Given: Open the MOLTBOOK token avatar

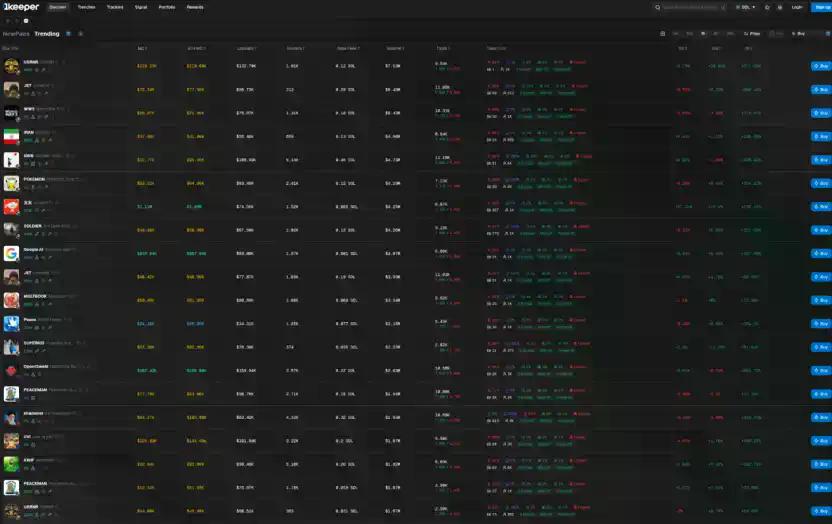Looking at the screenshot, I should [x=11, y=300].
